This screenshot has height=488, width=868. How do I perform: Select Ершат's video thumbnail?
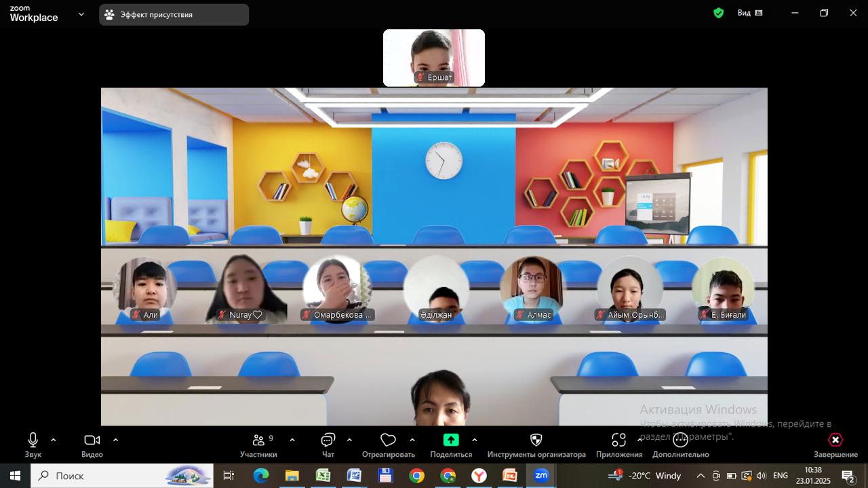pos(434,57)
